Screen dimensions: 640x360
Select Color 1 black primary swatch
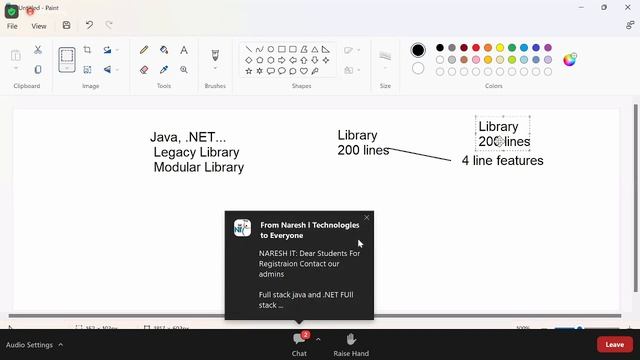click(x=418, y=50)
